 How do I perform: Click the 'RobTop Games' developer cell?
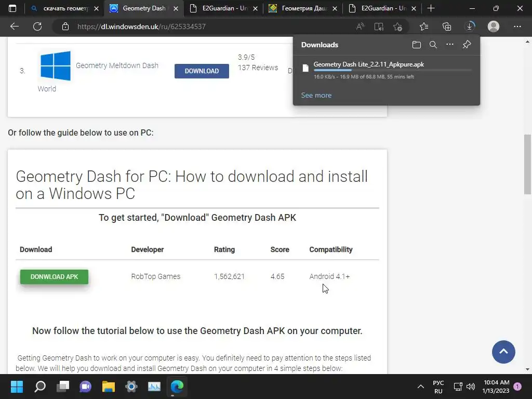[x=156, y=276]
